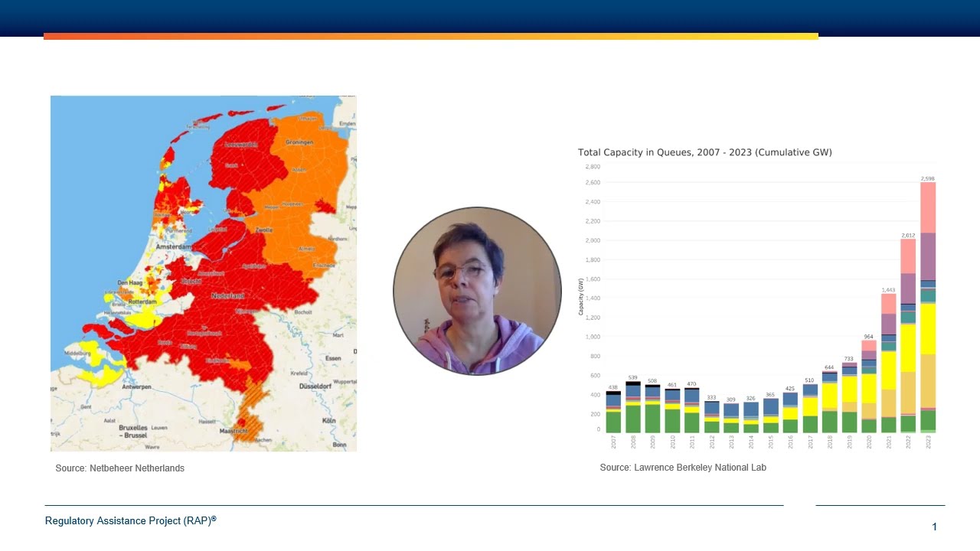The image size is (980, 551).
Task: Click the 508 value label above 2009 bar
Action: coord(652,380)
